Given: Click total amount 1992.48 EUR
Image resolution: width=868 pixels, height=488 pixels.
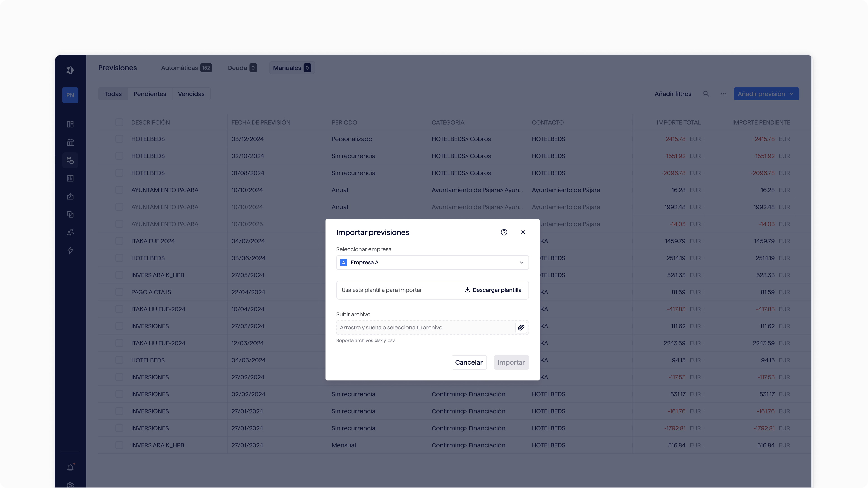Looking at the screenshot, I should (682, 207).
